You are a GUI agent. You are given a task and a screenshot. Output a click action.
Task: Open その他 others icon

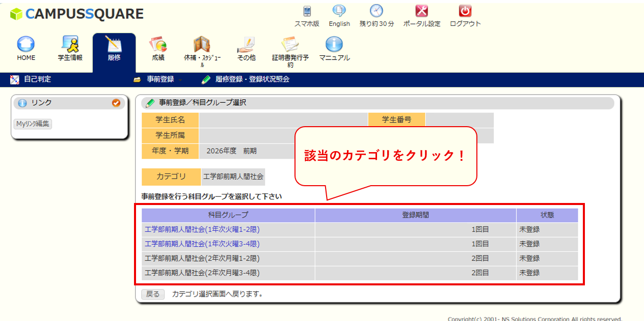[x=246, y=44]
